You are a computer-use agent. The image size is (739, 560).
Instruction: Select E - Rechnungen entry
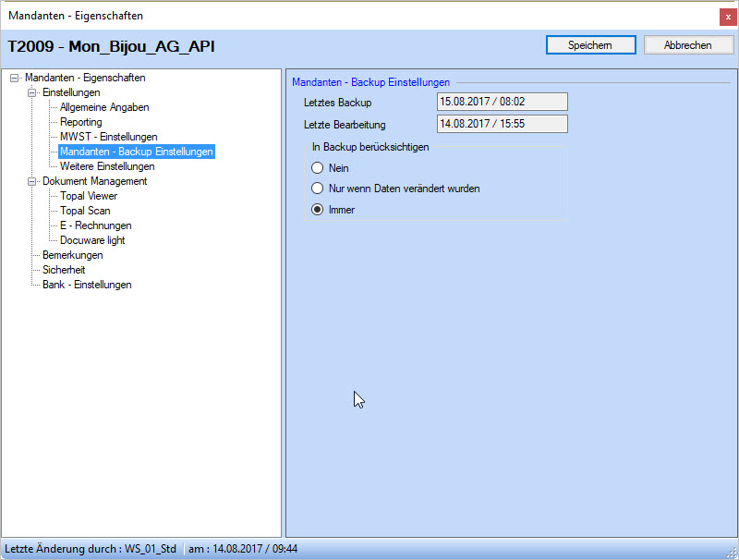coord(95,225)
